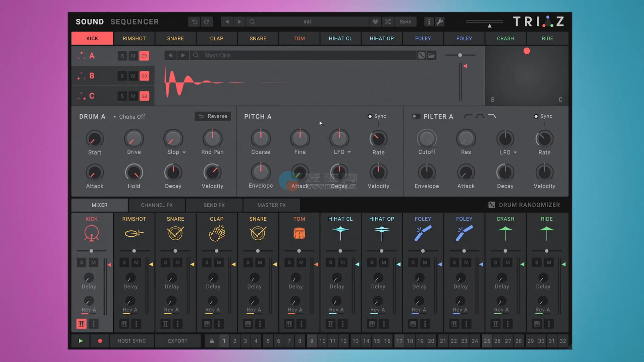The width and height of the screenshot is (644, 362).
Task: Click the info icon in header
Action: click(429, 22)
